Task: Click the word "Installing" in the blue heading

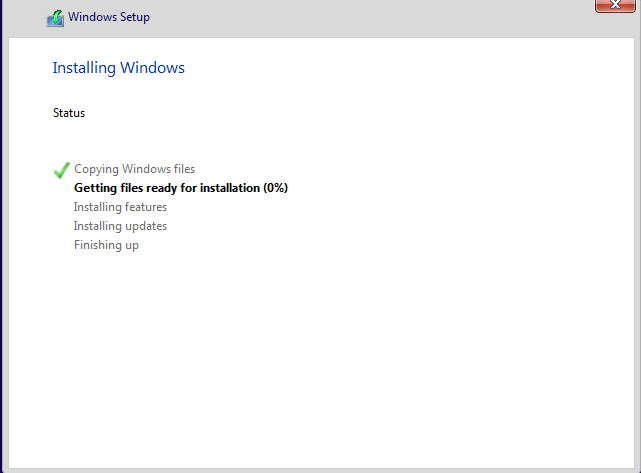Action: (x=84, y=68)
